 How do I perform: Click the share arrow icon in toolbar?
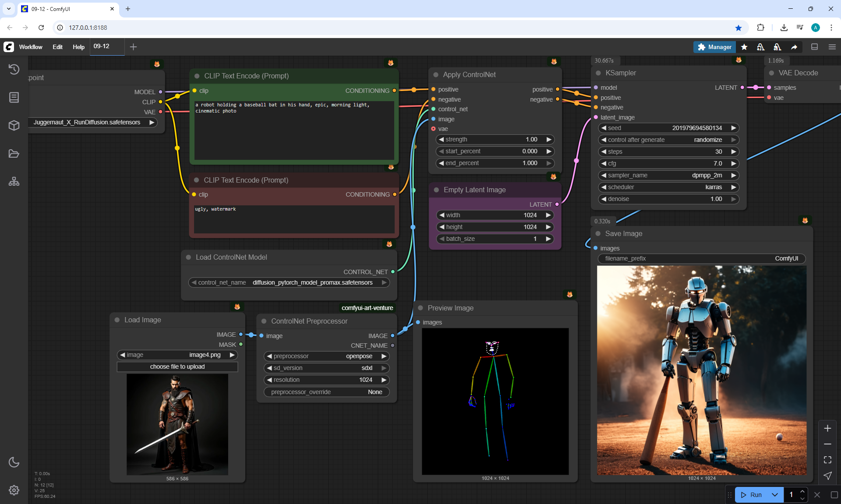[x=794, y=47]
